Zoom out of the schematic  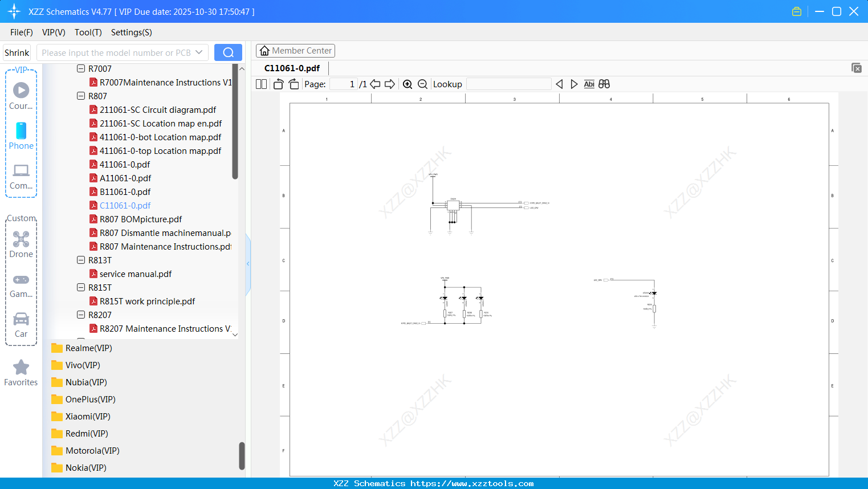(x=422, y=84)
